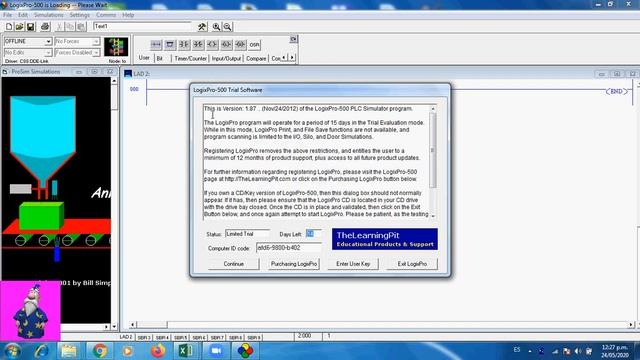Create a new file via toolbar icon
The image size is (640, 360).
coord(9,27)
